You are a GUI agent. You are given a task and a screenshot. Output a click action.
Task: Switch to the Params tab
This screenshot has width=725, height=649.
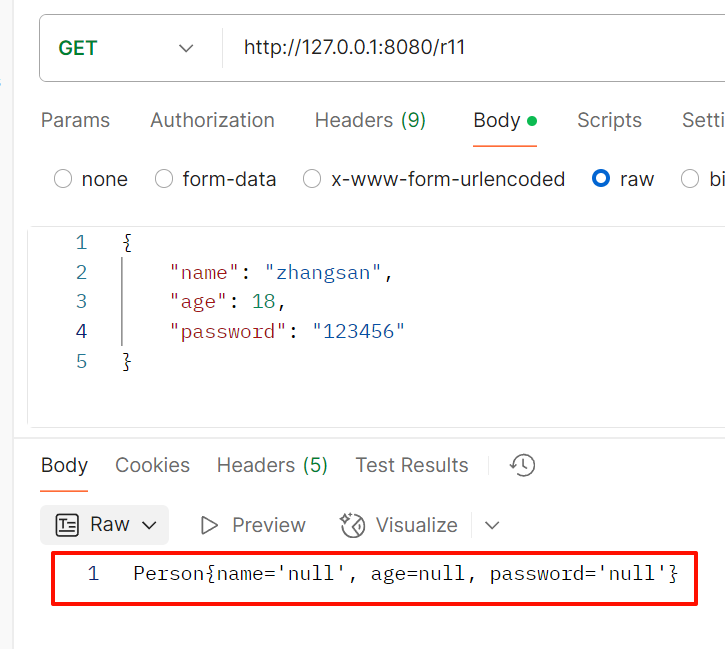tap(75, 120)
